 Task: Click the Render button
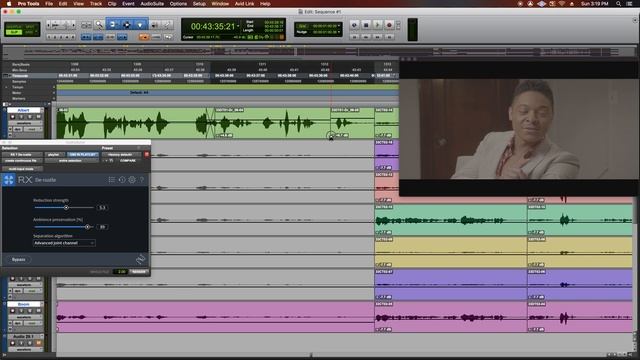point(139,271)
